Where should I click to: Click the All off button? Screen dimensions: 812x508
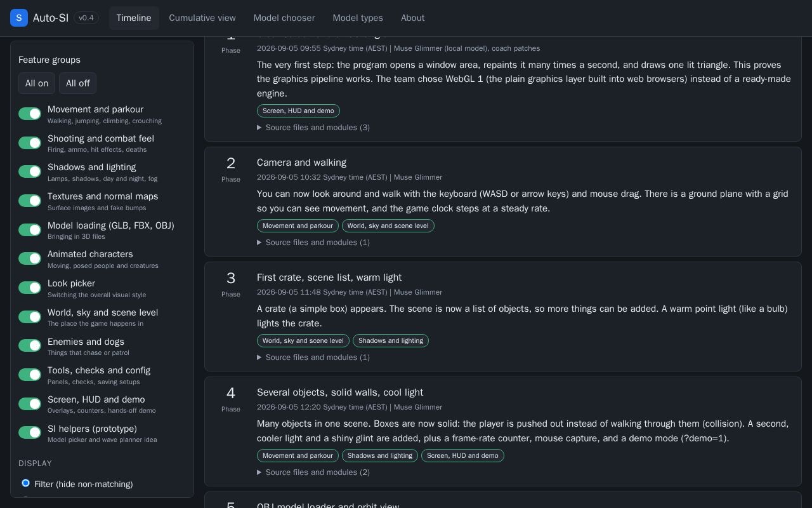coord(78,83)
